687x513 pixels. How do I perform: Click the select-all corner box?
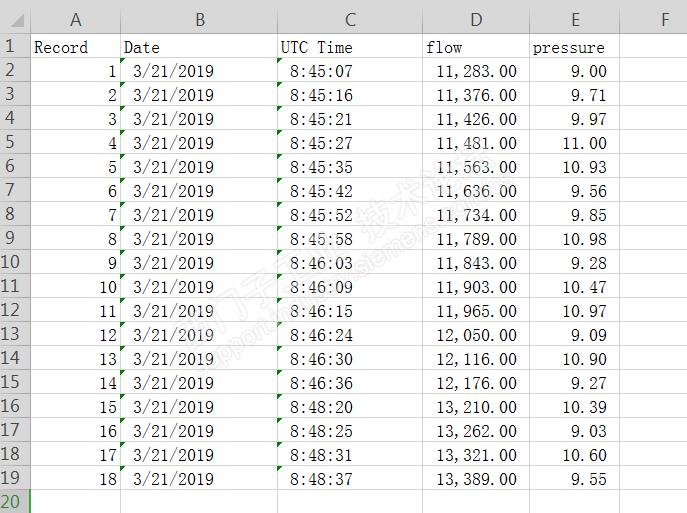(x=14, y=19)
